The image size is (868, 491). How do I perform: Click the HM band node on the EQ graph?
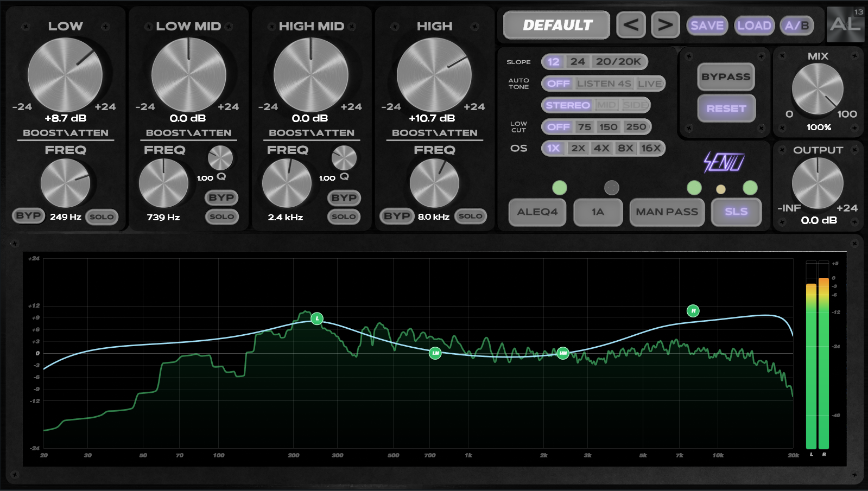pos(563,353)
